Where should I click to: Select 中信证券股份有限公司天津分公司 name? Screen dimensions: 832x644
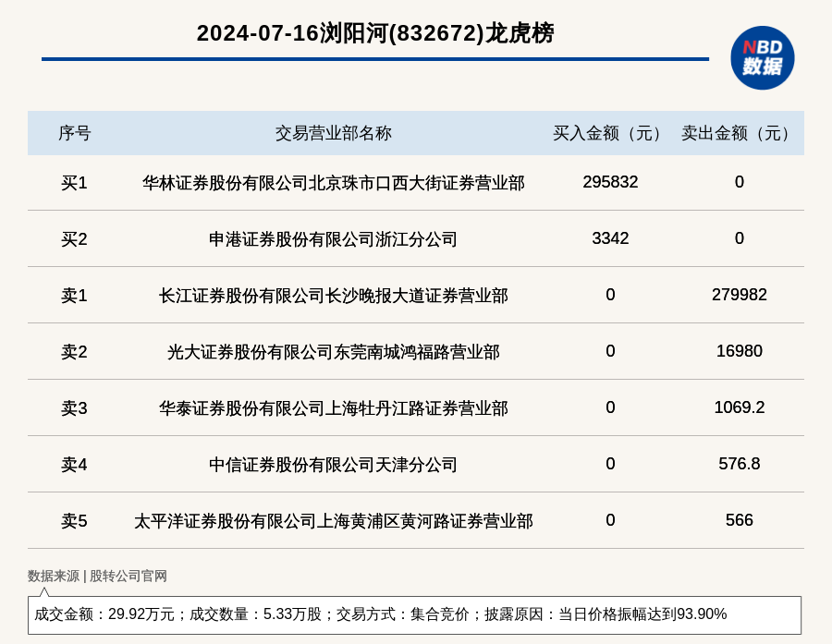click(333, 464)
